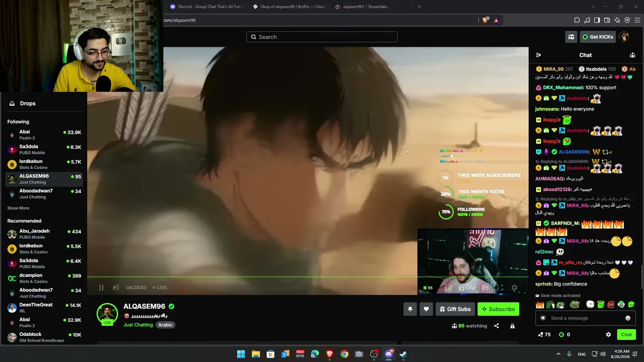
Task: View KICKs balance of 0
Action: tap(565, 334)
